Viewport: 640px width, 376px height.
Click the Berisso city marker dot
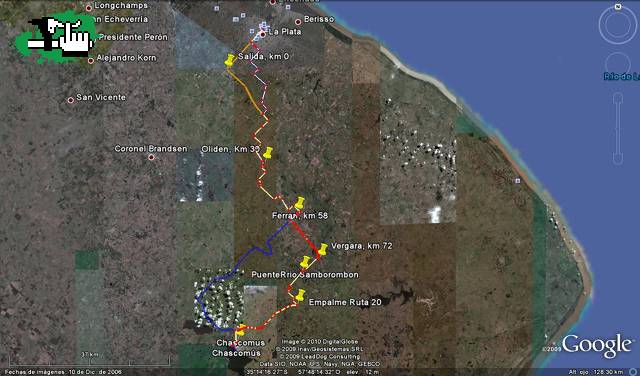coord(298,22)
